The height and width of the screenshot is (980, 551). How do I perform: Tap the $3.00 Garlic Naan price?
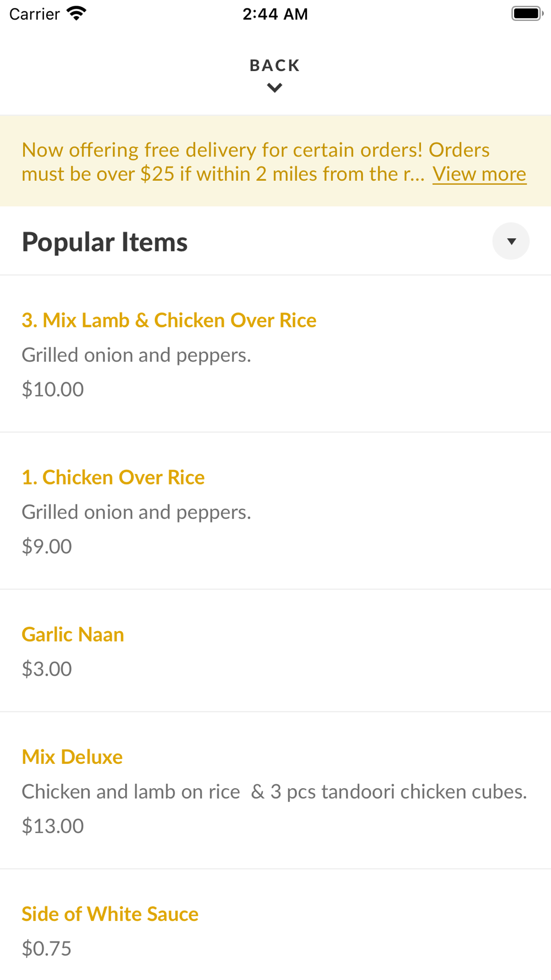coord(47,669)
